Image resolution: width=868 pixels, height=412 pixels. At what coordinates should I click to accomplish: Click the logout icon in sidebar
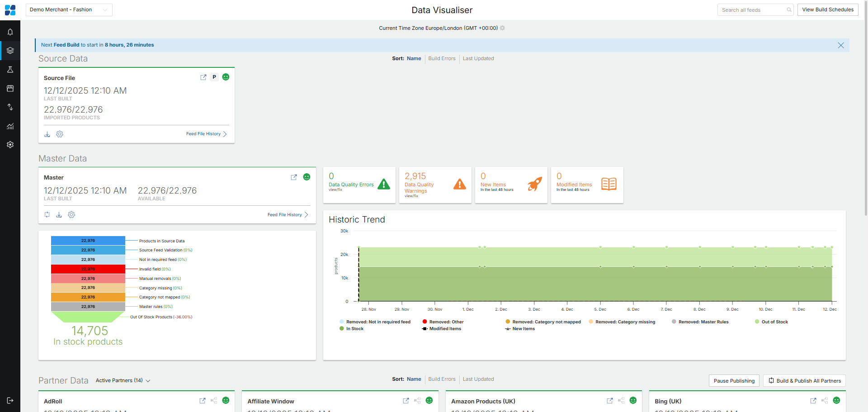[10, 401]
